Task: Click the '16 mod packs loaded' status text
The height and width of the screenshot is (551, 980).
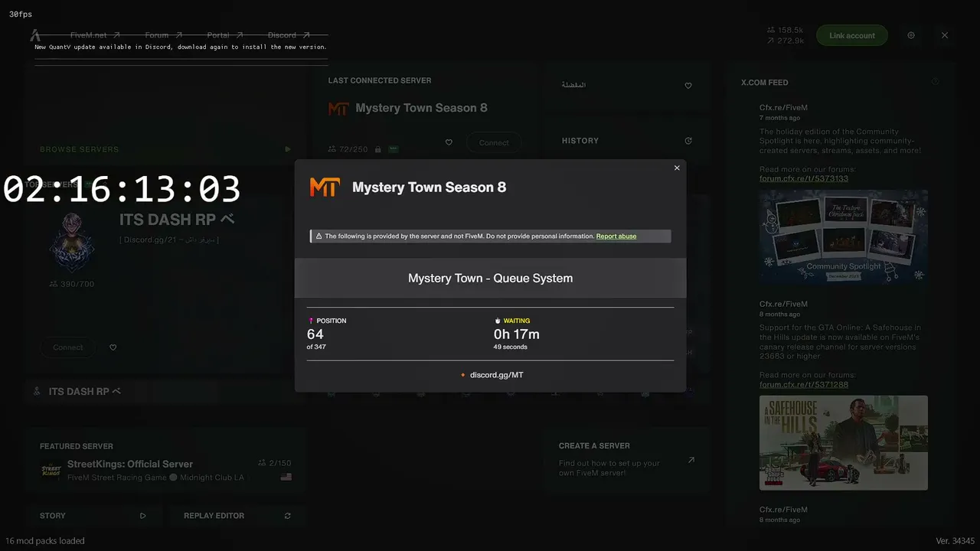Action: point(45,541)
